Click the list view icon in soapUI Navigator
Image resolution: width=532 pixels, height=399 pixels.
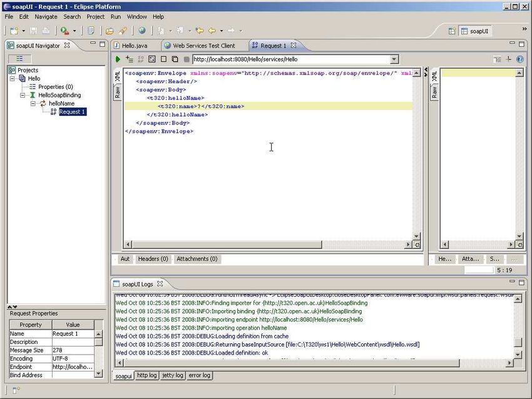pyautogui.click(x=19, y=59)
